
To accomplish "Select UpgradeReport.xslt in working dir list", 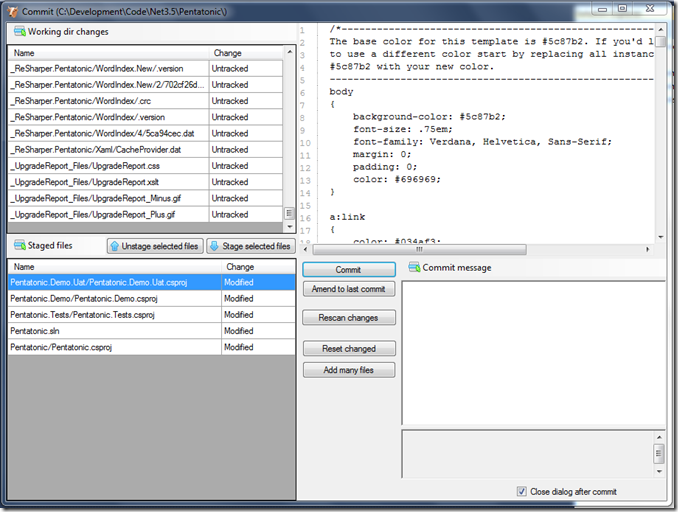I will pyautogui.click(x=146, y=182).
